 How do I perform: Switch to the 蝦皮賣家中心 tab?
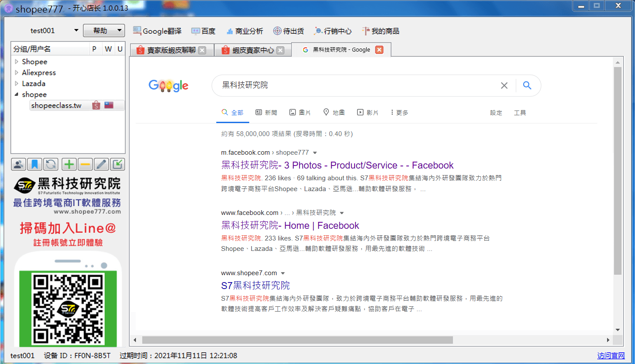[x=253, y=50]
